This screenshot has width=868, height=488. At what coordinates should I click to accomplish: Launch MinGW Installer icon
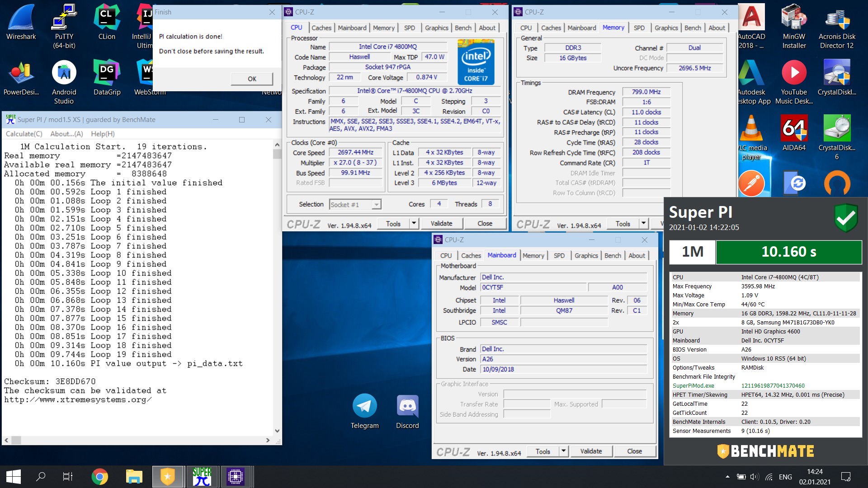[x=794, y=26]
